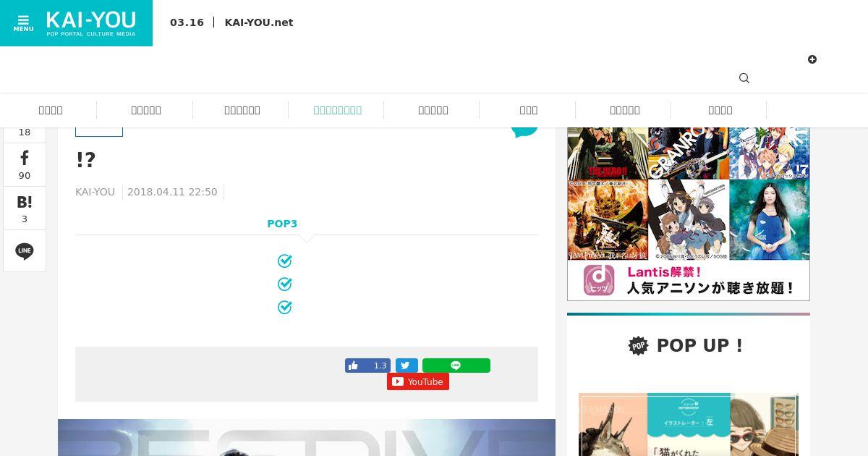The image size is (868, 456).
Task: Open the illustrator interview thumbnail card
Action: coord(689,425)
